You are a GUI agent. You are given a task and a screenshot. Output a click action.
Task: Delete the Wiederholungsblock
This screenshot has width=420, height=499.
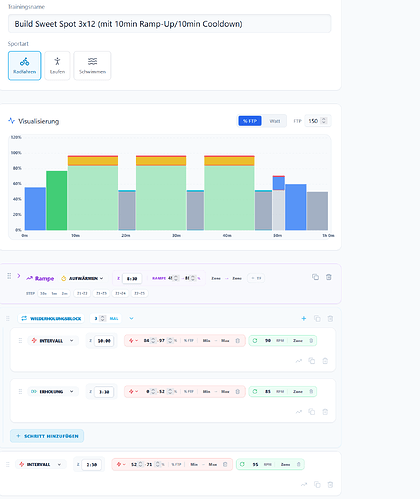pos(330,319)
